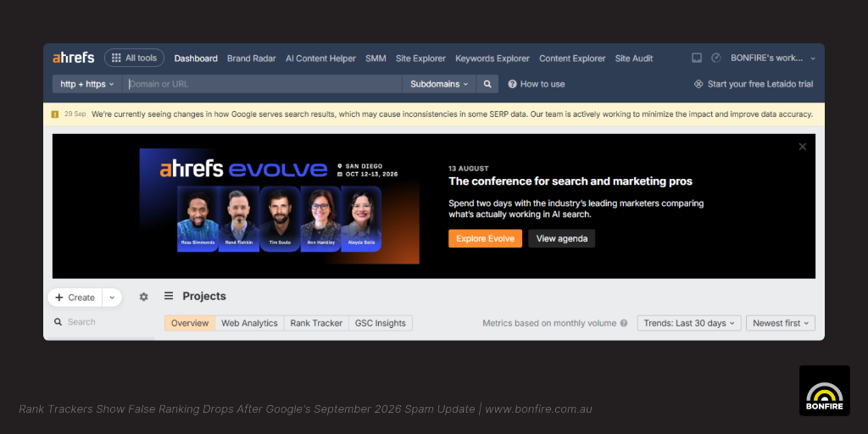868x434 pixels.
Task: Open the Subdomains mode dropdown
Action: tap(439, 84)
